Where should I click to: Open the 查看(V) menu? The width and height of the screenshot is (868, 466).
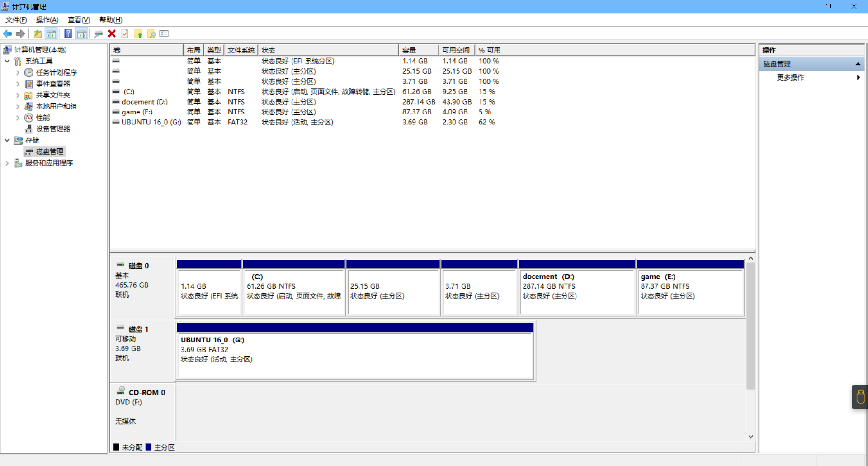point(79,20)
